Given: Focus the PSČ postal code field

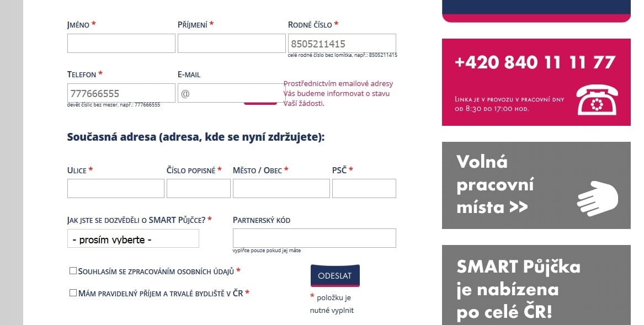Looking at the screenshot, I should tap(364, 188).
